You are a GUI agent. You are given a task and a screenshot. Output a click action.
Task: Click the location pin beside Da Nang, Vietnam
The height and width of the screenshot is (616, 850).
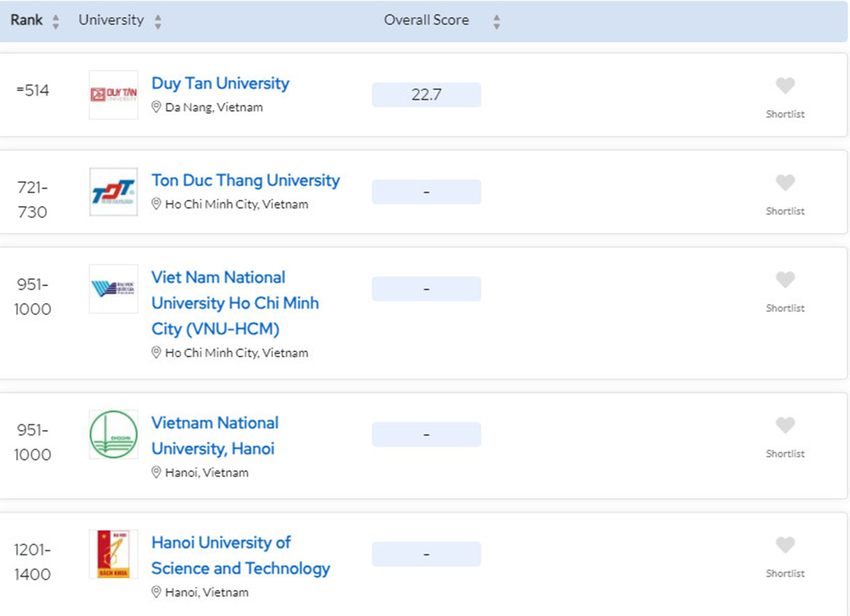point(157,107)
